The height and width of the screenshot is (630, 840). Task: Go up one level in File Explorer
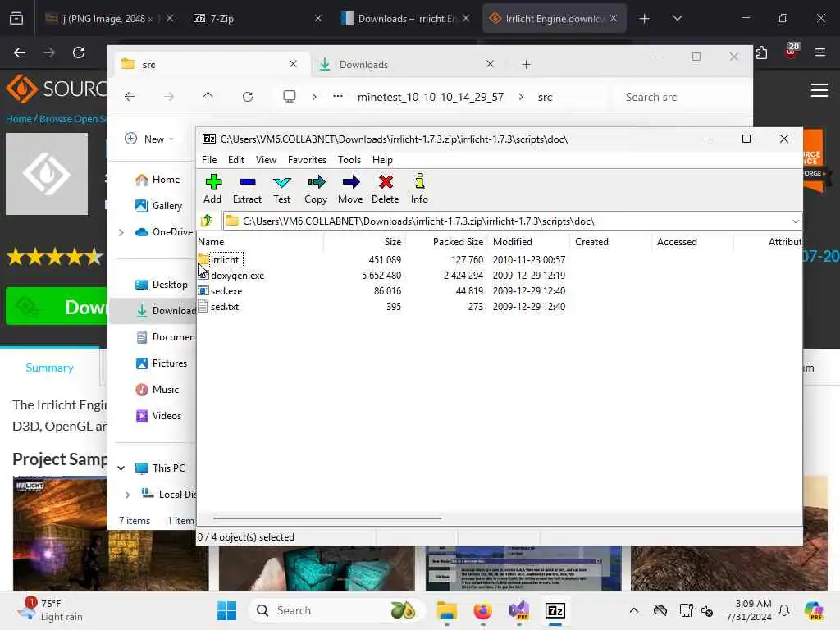point(208,97)
